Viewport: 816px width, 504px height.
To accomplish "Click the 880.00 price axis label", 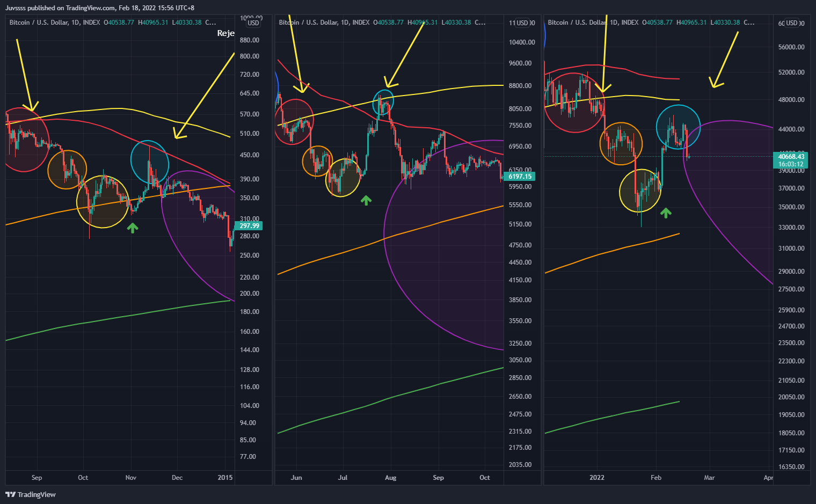I will 250,40.
